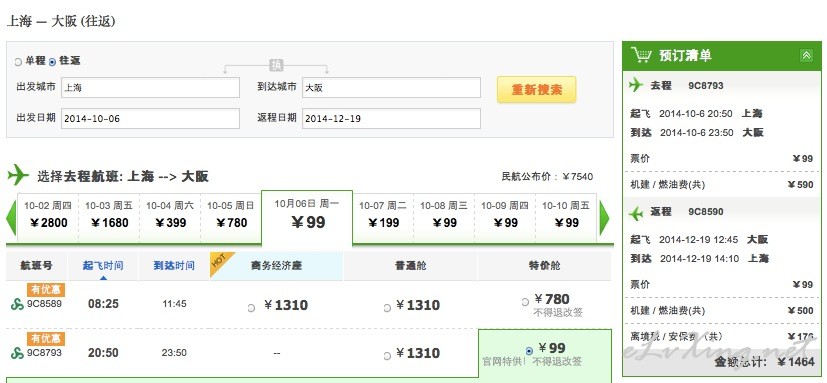Show later dates with right green arrow
This screenshot has width=827, height=383.
click(x=604, y=218)
